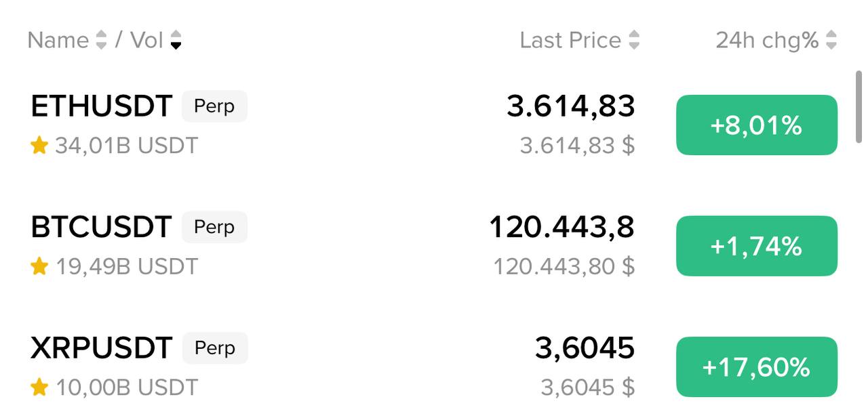This screenshot has width=868, height=420.
Task: Click the Name column header
Action: [x=58, y=40]
